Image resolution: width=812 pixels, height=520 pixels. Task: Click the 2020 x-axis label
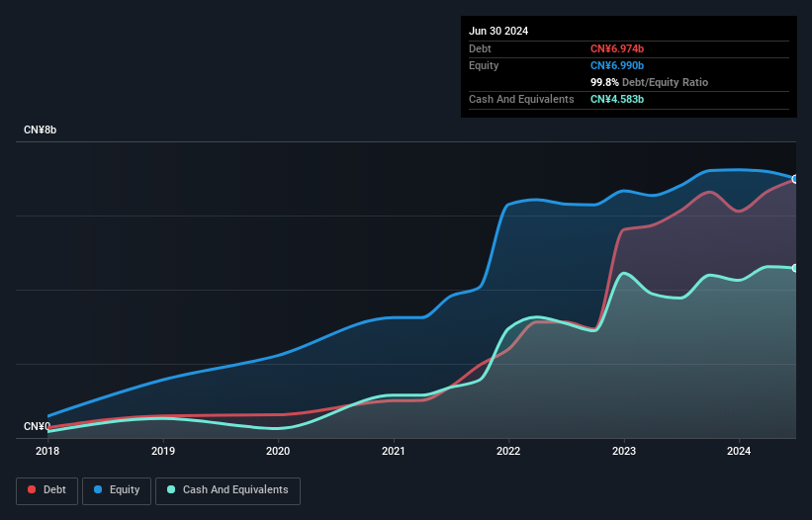pyautogui.click(x=278, y=451)
